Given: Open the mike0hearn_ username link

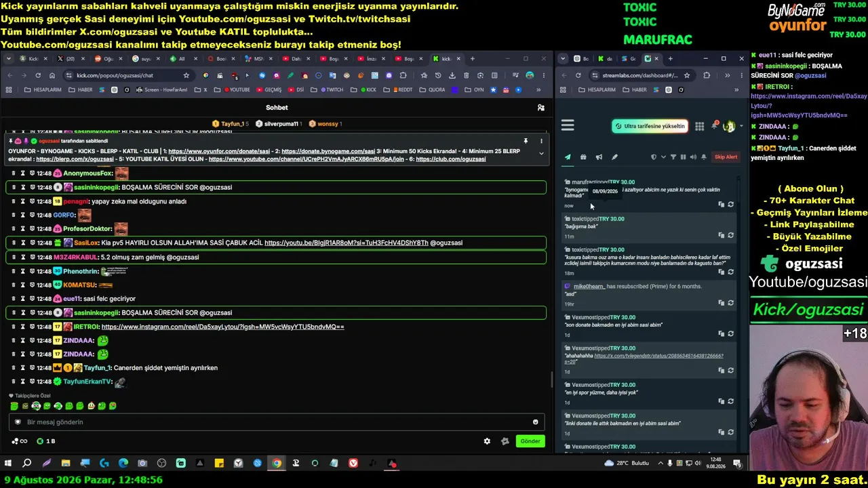Looking at the screenshot, I should tap(589, 287).
